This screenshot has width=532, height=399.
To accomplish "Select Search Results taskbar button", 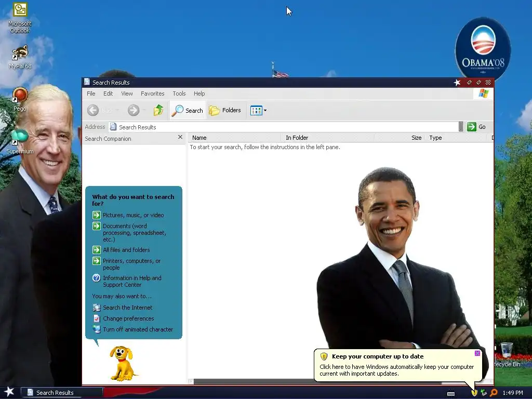I will (62, 393).
